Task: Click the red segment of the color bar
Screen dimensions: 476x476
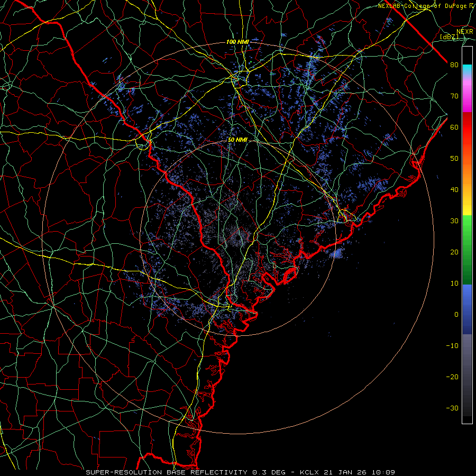Action: (x=467, y=127)
